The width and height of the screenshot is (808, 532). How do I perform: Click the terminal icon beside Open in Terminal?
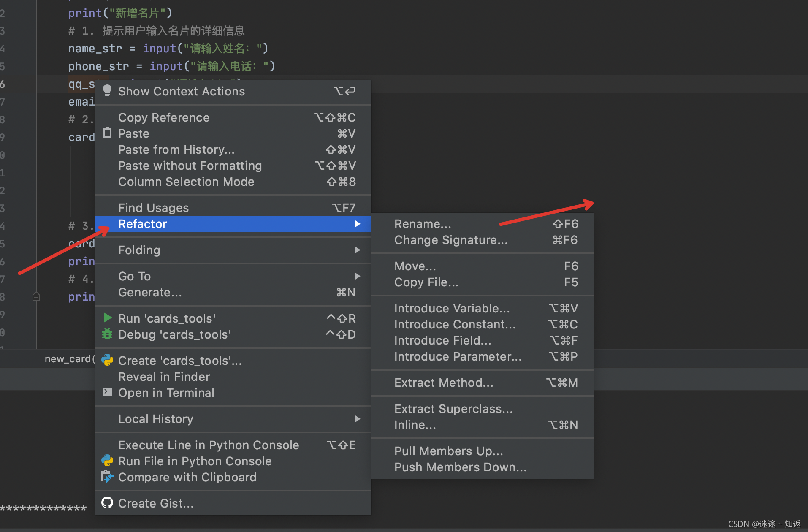[x=108, y=392]
